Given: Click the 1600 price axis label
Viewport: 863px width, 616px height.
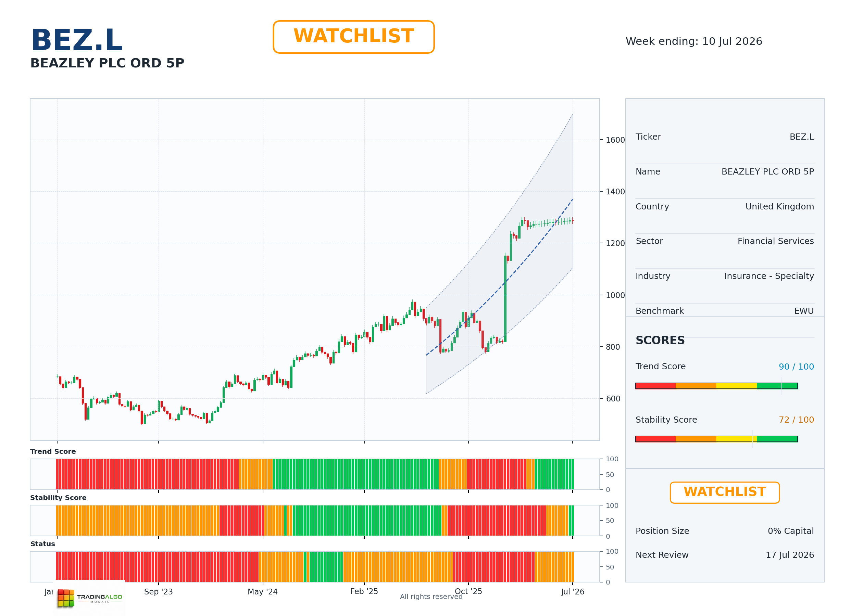Looking at the screenshot, I should click(615, 140).
